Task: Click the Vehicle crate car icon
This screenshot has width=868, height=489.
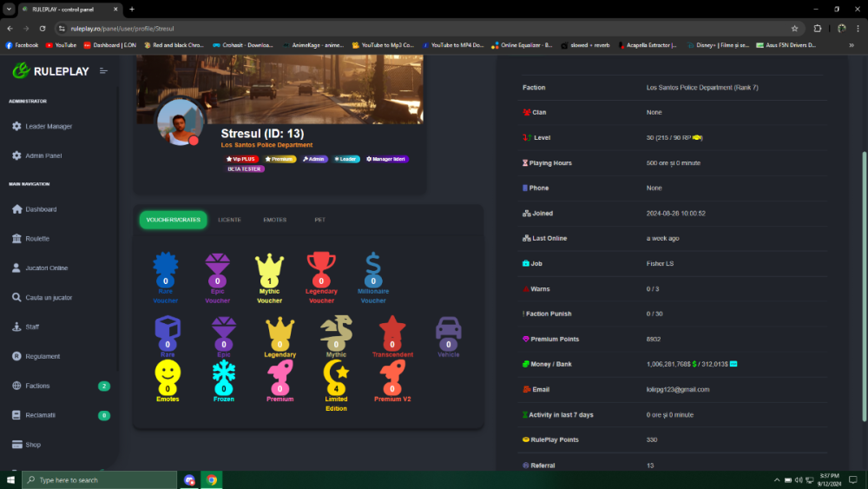Action: (449, 331)
